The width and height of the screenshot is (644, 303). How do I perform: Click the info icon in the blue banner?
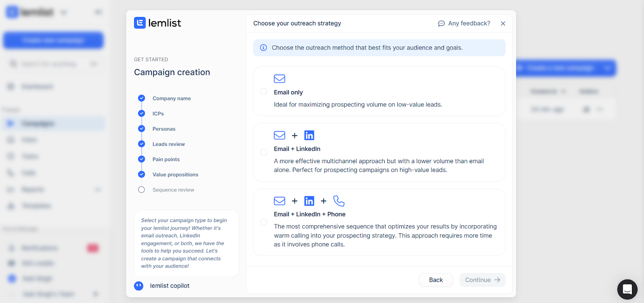click(x=263, y=48)
